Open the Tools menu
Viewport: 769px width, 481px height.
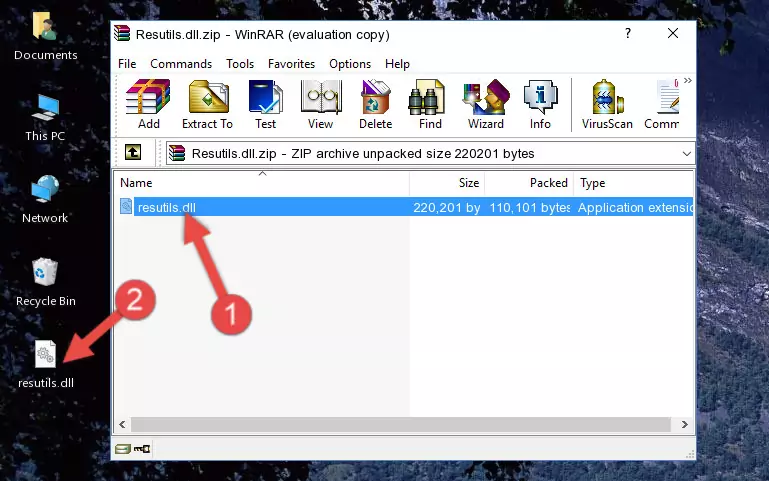tap(240, 64)
